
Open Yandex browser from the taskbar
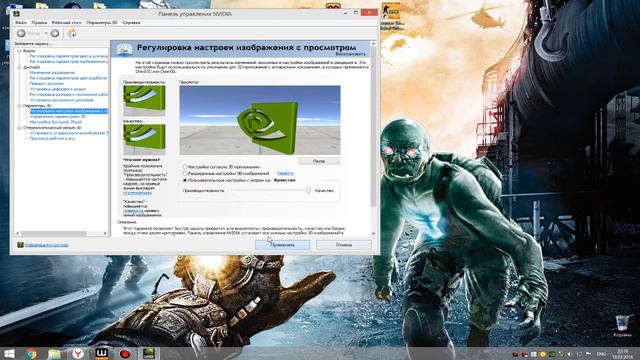coord(78,354)
